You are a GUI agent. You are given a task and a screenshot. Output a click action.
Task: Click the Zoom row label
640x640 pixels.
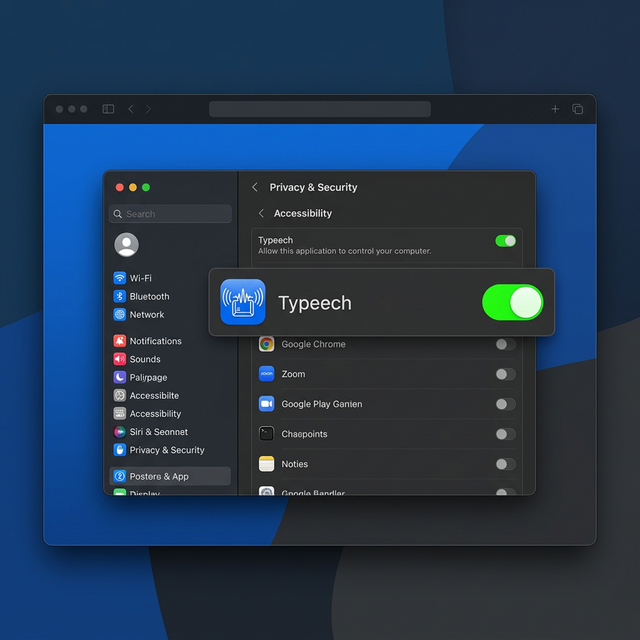coord(293,374)
